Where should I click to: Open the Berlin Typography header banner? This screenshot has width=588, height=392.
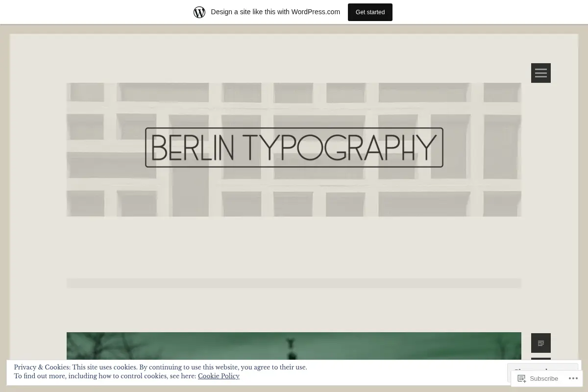coord(294,149)
